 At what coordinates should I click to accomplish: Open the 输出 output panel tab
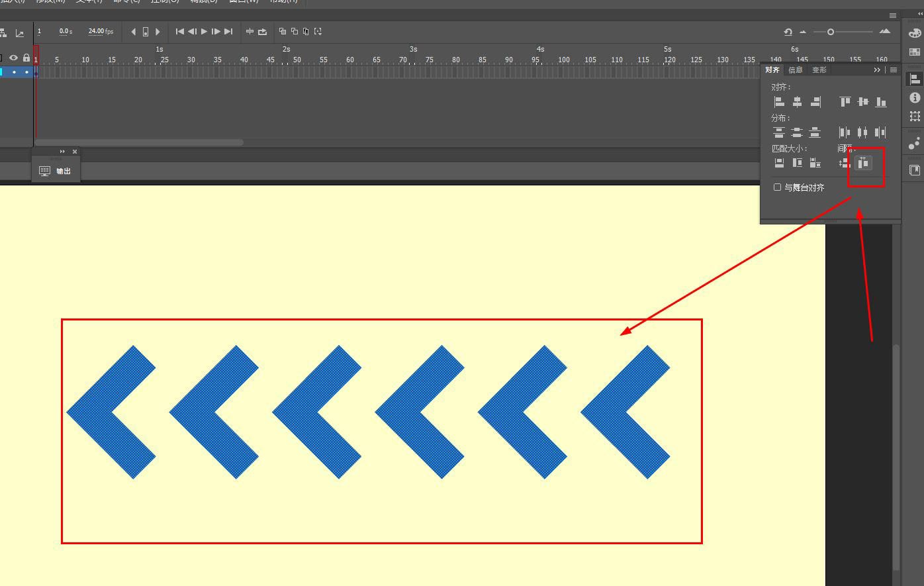56,171
